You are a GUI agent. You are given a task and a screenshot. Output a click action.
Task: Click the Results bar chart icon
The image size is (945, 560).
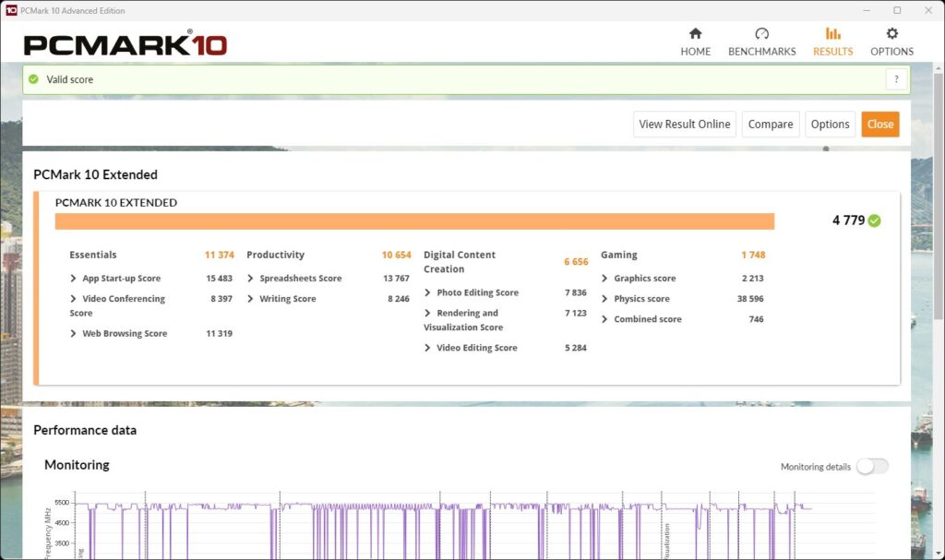833,33
